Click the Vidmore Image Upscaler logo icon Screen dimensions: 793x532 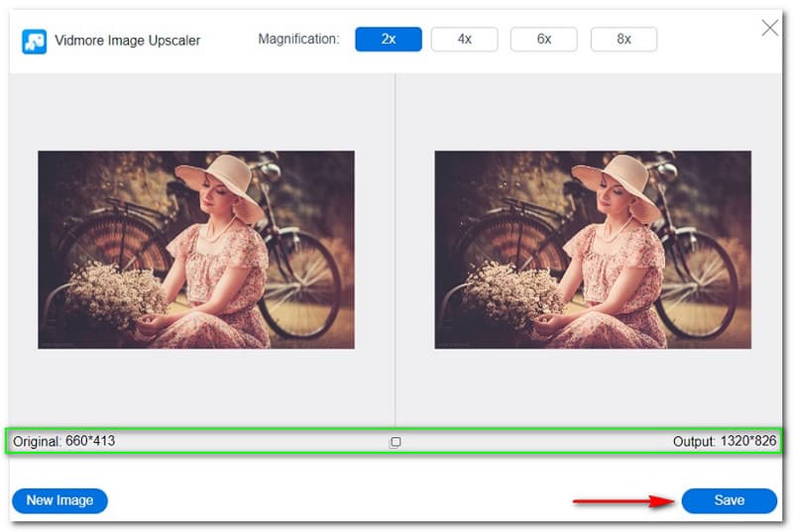click(34, 42)
